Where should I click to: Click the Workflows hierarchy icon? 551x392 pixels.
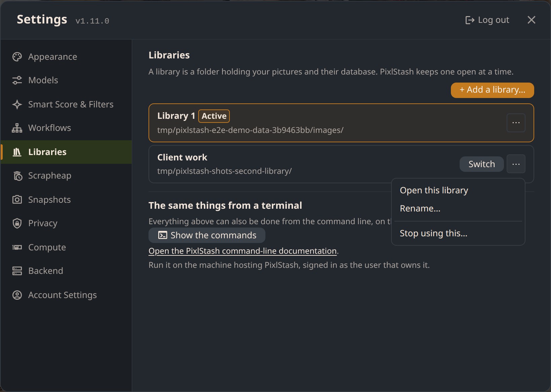pyautogui.click(x=17, y=128)
